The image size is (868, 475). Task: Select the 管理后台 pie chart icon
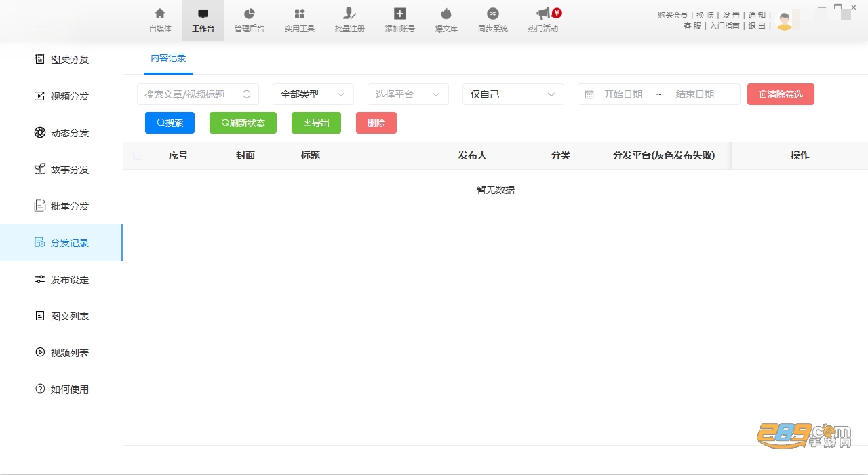point(250,14)
